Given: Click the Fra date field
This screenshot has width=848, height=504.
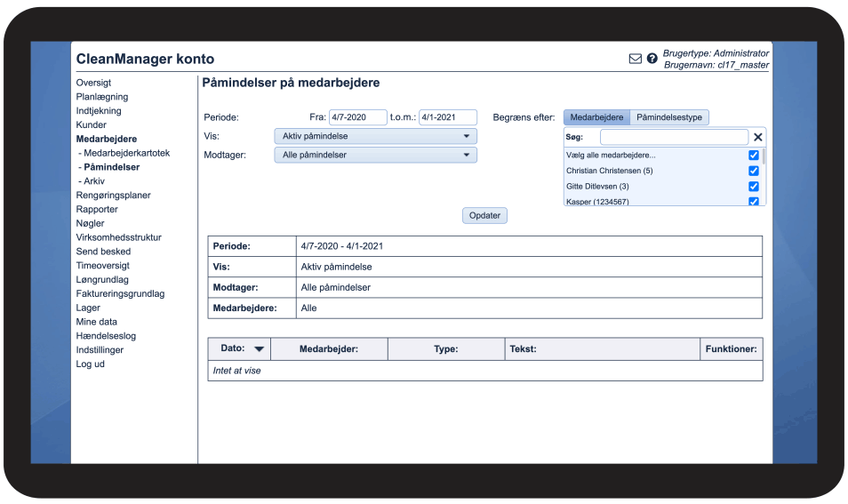Looking at the screenshot, I should tap(357, 117).
